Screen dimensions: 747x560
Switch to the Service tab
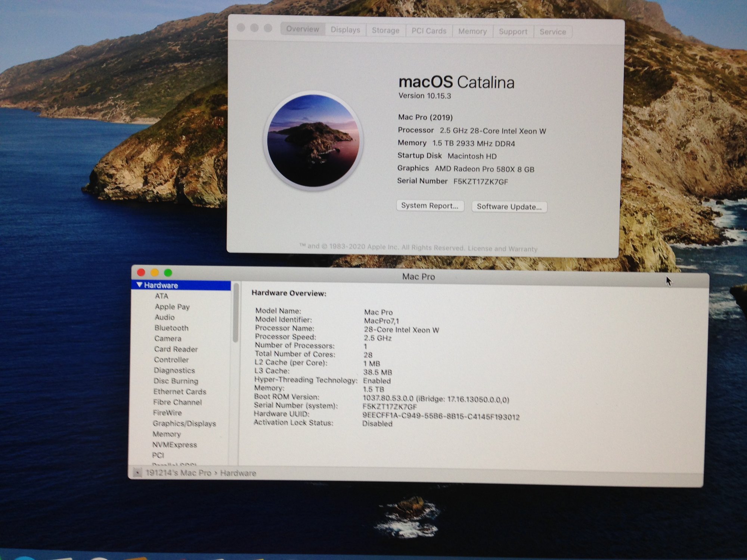click(552, 32)
